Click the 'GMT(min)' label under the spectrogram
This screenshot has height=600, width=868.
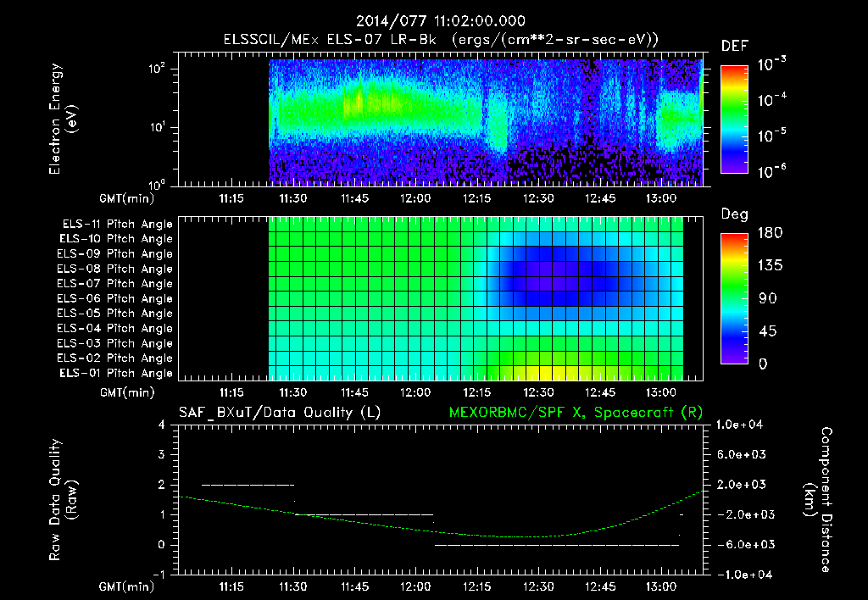click(x=127, y=198)
